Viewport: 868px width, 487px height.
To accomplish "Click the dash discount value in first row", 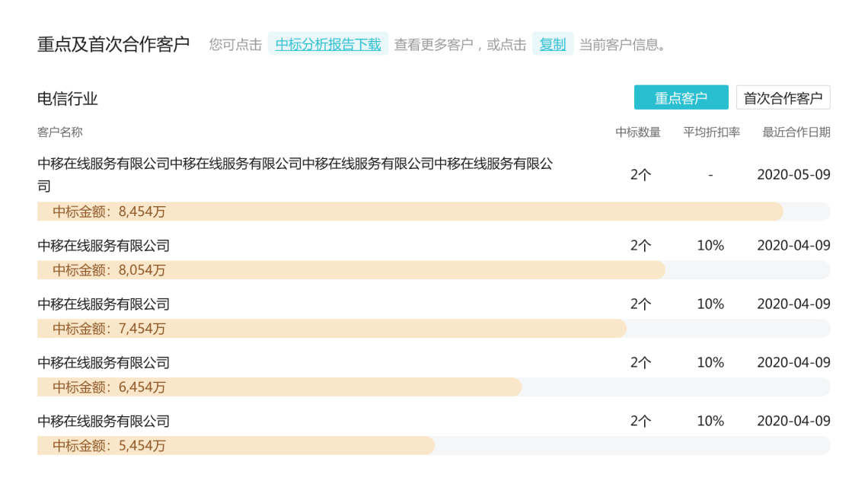I will click(711, 175).
